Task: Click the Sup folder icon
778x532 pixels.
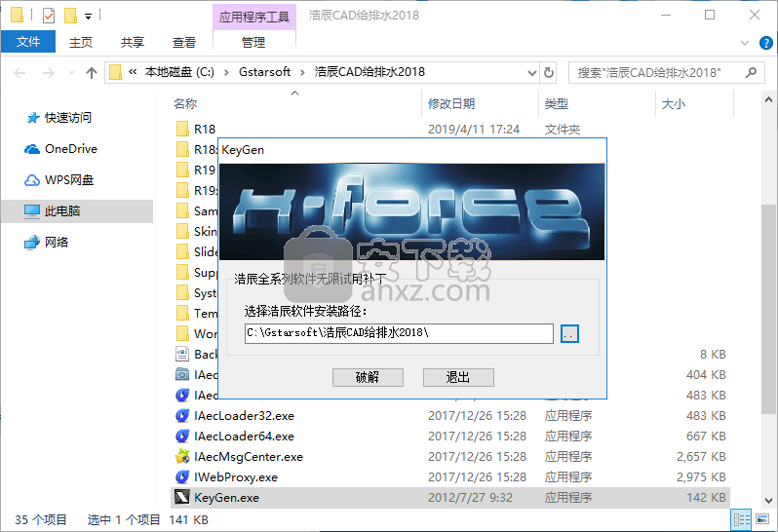Action: coord(182,272)
